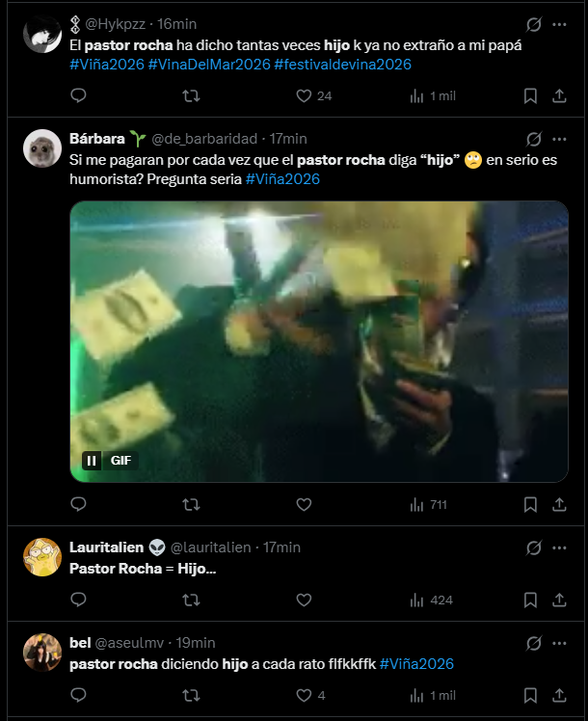Like the Hykpzz tweet with 24 likes
588x721 pixels.
pos(304,95)
